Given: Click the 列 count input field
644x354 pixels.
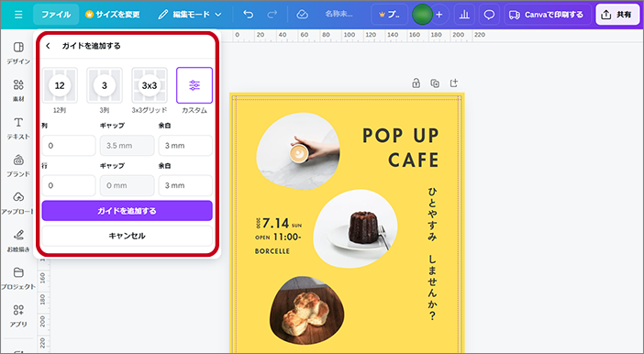Looking at the screenshot, I should pyautogui.click(x=69, y=146).
